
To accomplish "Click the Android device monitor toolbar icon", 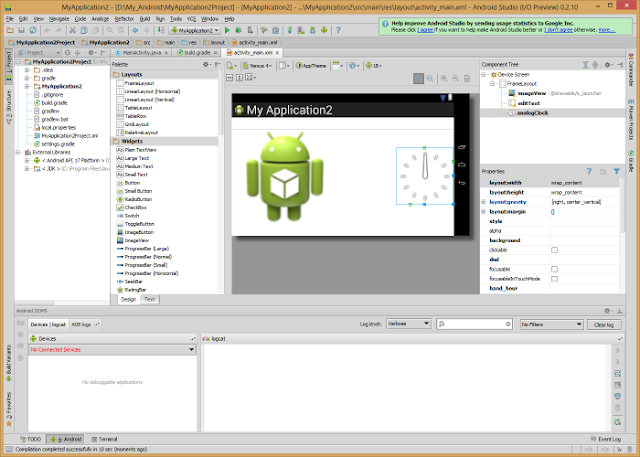I will click(x=324, y=30).
